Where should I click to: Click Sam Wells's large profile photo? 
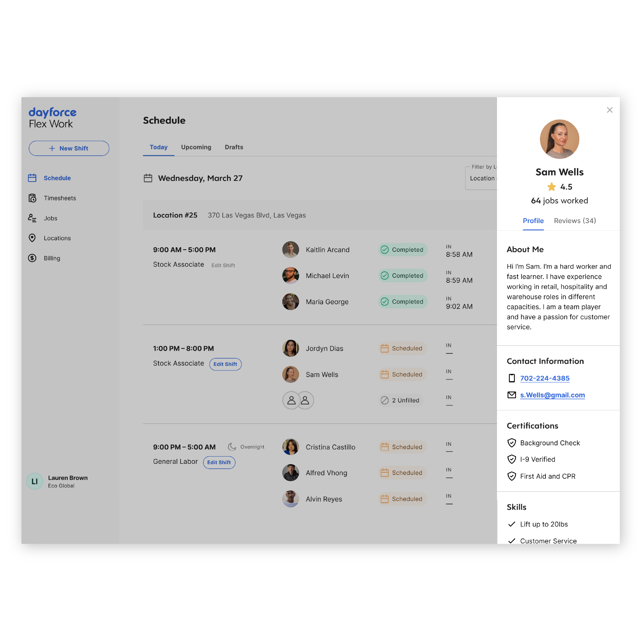click(x=560, y=139)
